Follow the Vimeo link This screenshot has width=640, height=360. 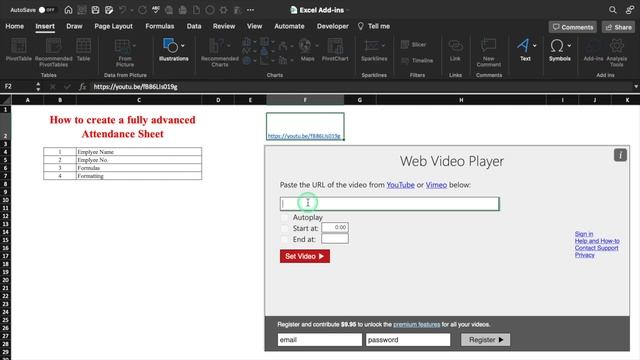point(436,185)
